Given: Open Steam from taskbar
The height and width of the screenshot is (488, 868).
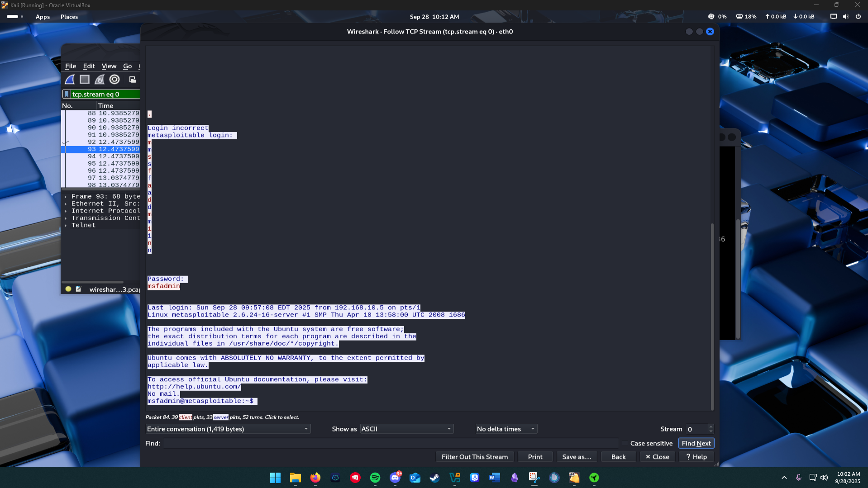Looking at the screenshot, I should [x=435, y=478].
